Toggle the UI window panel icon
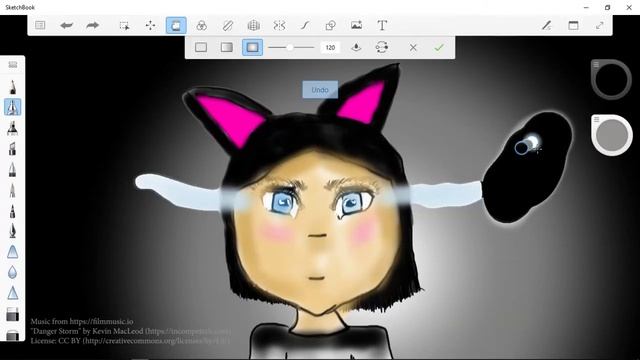 click(x=573, y=25)
